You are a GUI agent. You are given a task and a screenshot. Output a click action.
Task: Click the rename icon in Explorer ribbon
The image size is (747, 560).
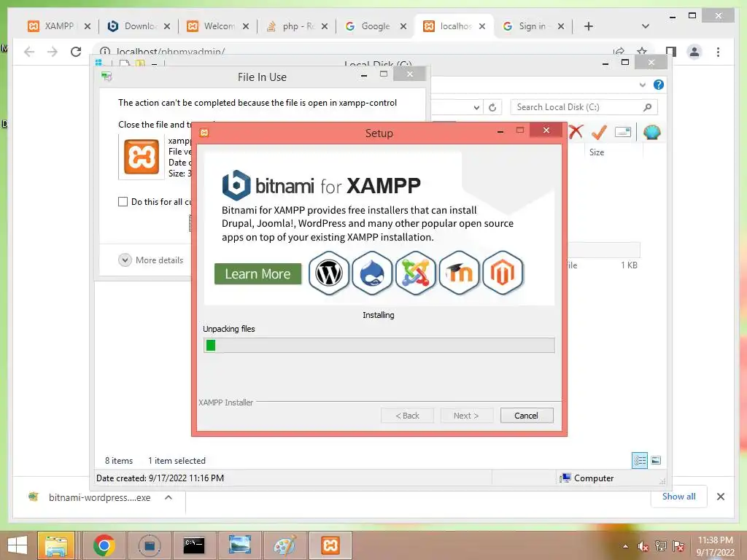pyautogui.click(x=623, y=132)
